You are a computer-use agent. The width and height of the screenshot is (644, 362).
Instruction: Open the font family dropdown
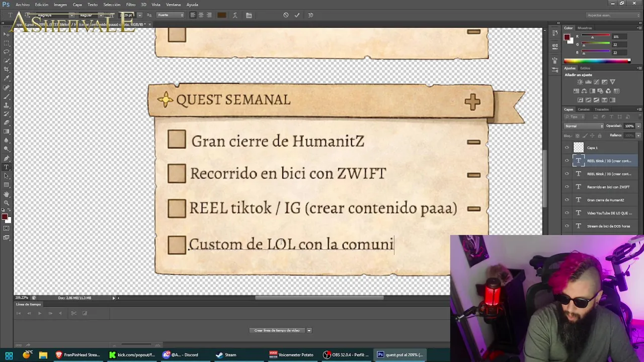point(72,15)
